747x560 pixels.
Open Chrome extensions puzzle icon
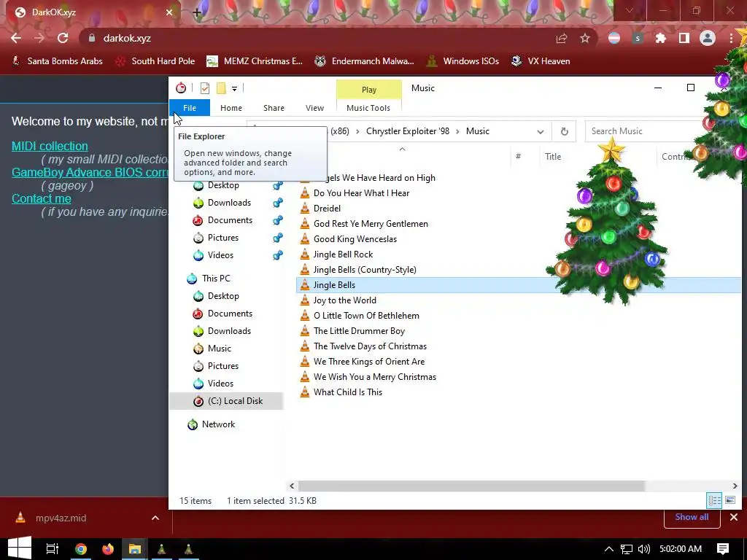click(661, 38)
